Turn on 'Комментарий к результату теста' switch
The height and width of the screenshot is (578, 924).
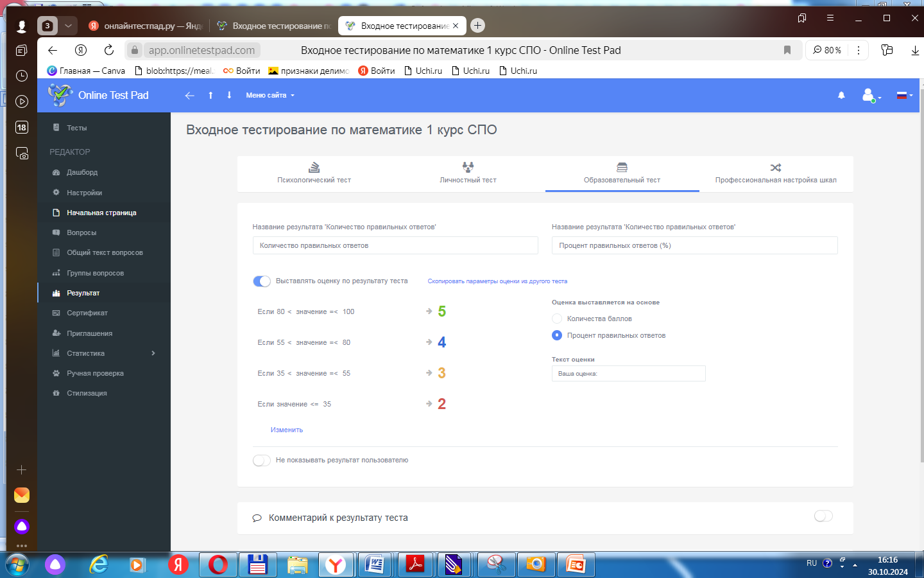click(823, 516)
